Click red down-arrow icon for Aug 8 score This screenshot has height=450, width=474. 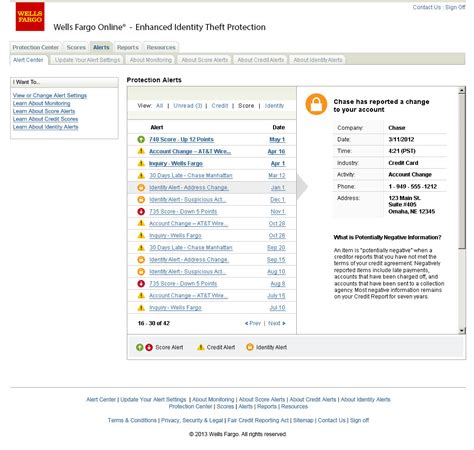[141, 283]
